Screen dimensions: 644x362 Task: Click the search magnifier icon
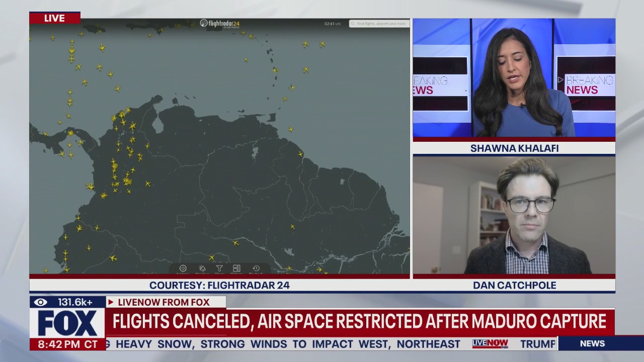(354, 23)
